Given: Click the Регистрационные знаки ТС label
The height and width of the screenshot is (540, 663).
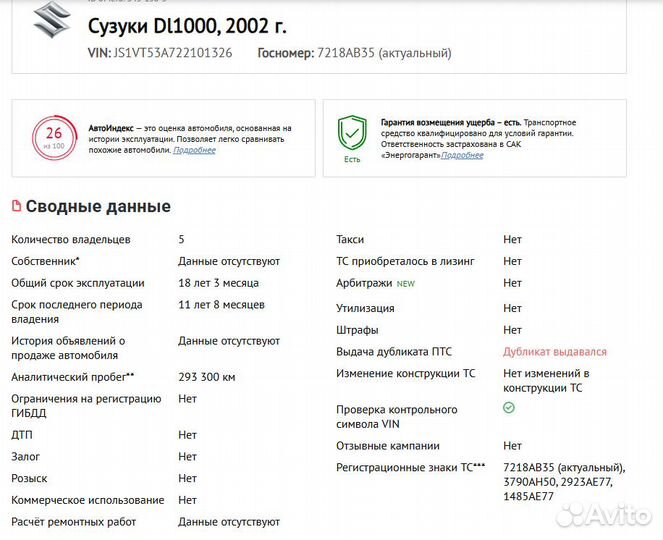Looking at the screenshot, I should pos(411,467).
